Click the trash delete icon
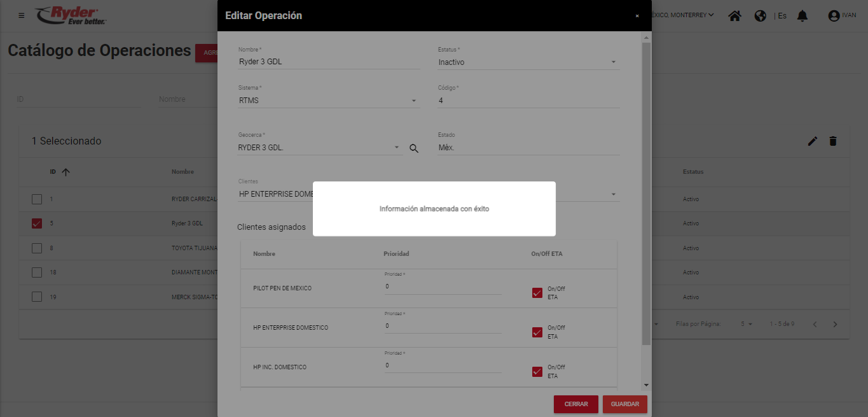The image size is (868, 417). 833,141
